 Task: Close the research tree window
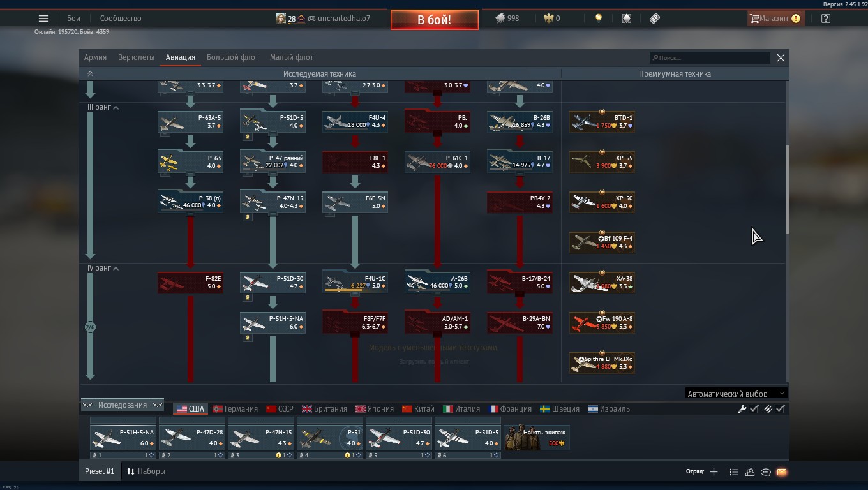point(781,58)
